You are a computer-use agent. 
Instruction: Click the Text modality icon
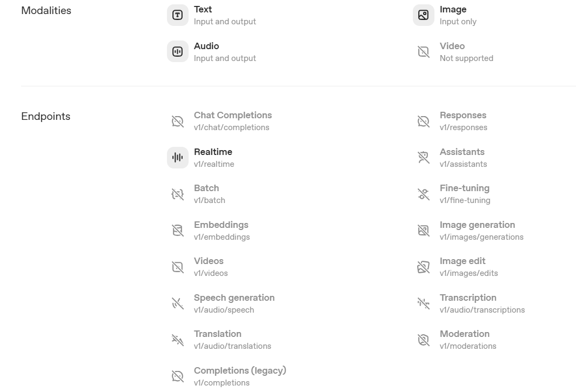click(177, 15)
